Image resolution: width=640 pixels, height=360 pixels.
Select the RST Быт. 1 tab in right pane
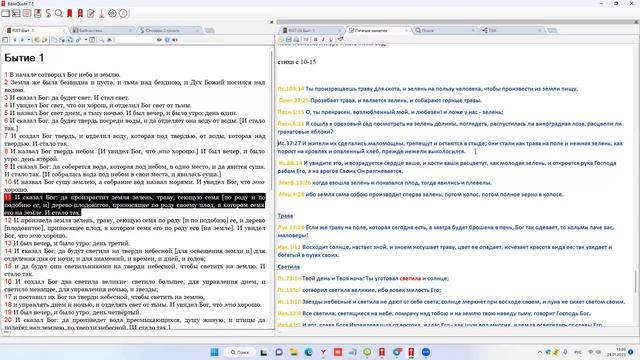point(311,30)
